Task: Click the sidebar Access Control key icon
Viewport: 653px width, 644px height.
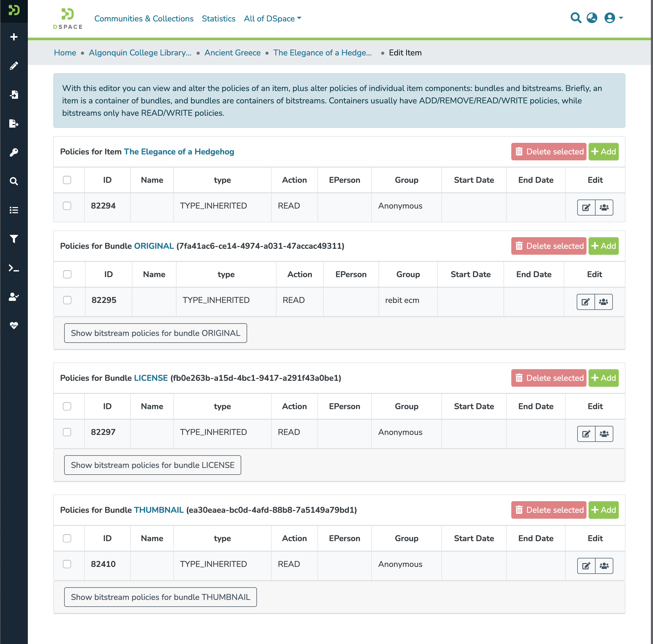Action: pos(14,152)
